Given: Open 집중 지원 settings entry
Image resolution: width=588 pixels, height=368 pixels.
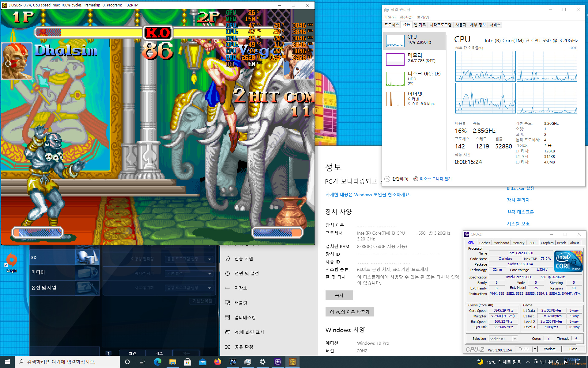Looking at the screenshot, I should pos(243,259).
